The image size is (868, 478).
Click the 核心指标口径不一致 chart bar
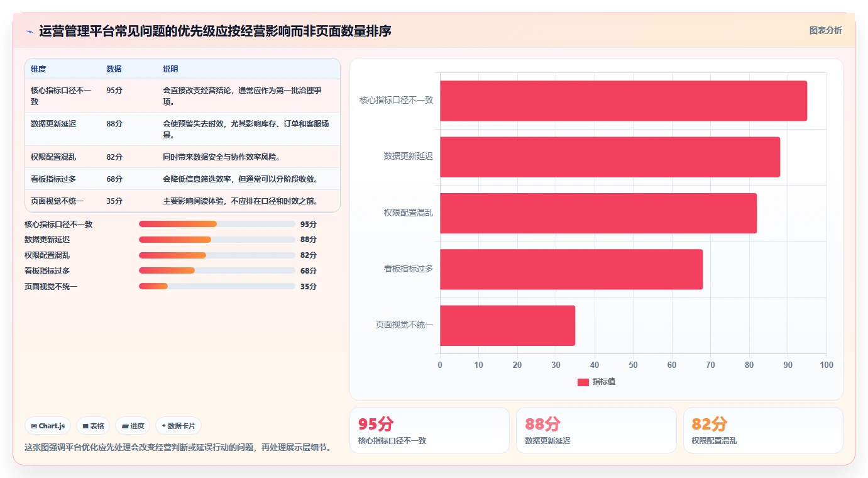[x=624, y=101]
